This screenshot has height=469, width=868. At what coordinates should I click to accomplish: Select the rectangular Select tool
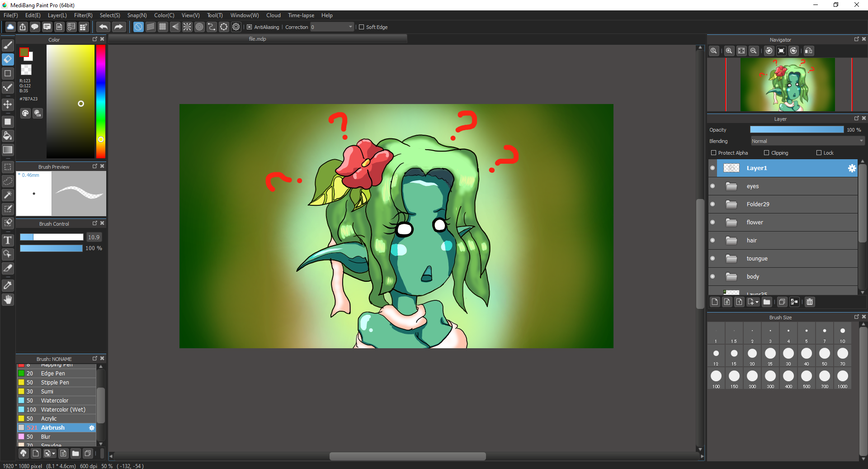pyautogui.click(x=8, y=167)
